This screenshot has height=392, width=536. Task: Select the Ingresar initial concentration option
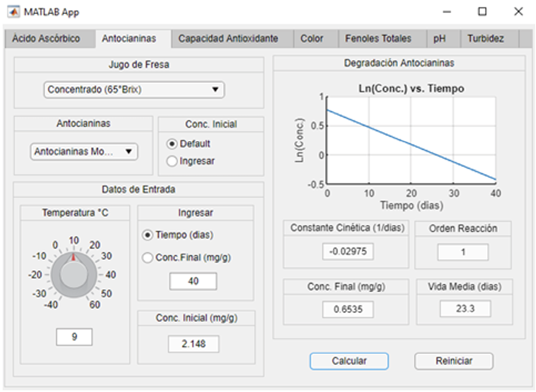(172, 161)
